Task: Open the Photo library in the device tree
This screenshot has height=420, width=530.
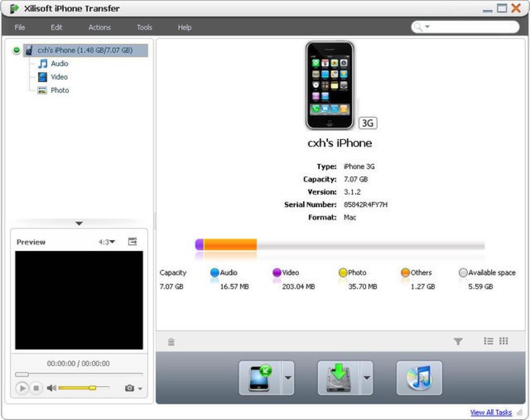Action: click(60, 90)
